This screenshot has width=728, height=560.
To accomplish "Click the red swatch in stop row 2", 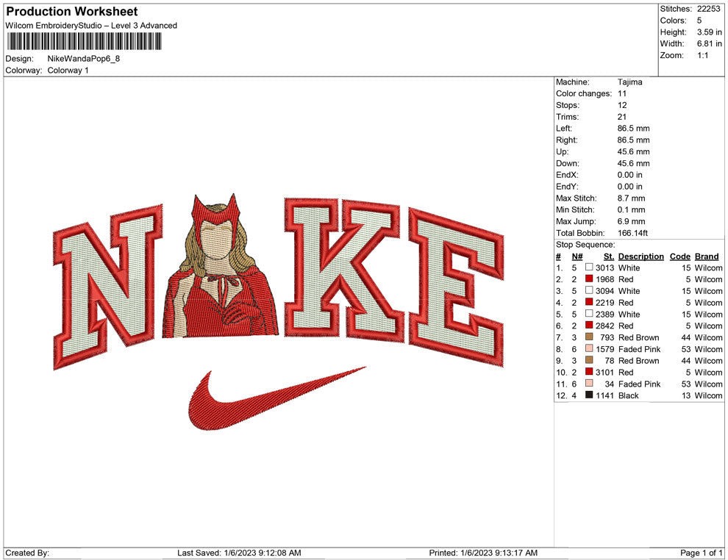I will [589, 279].
